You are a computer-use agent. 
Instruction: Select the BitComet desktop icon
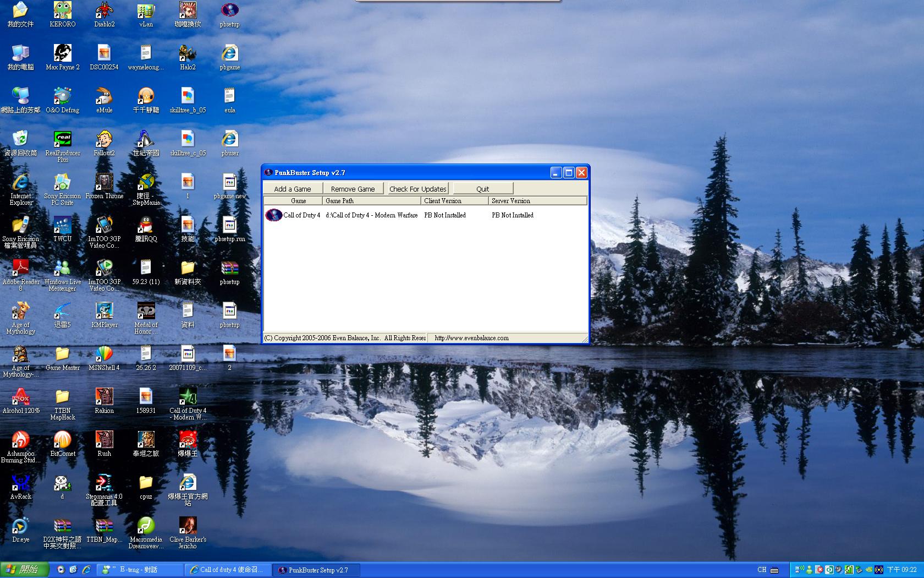click(x=62, y=440)
